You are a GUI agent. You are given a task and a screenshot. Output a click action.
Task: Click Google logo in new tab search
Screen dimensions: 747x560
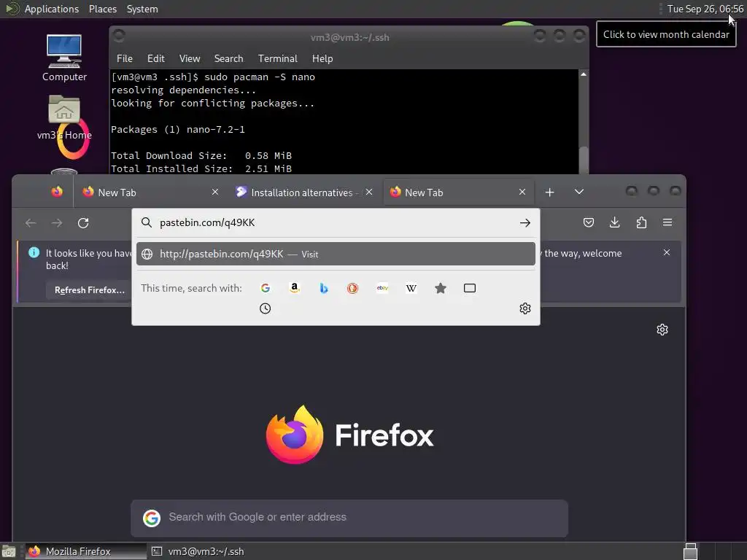(x=152, y=518)
